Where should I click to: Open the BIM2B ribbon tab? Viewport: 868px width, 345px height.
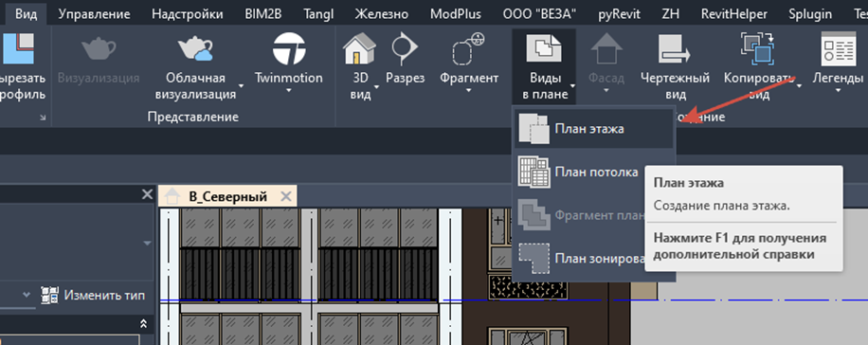pos(263,14)
